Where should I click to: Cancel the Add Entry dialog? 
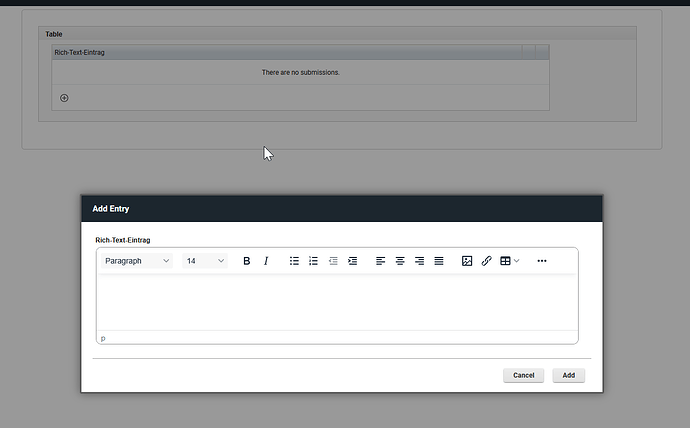524,375
